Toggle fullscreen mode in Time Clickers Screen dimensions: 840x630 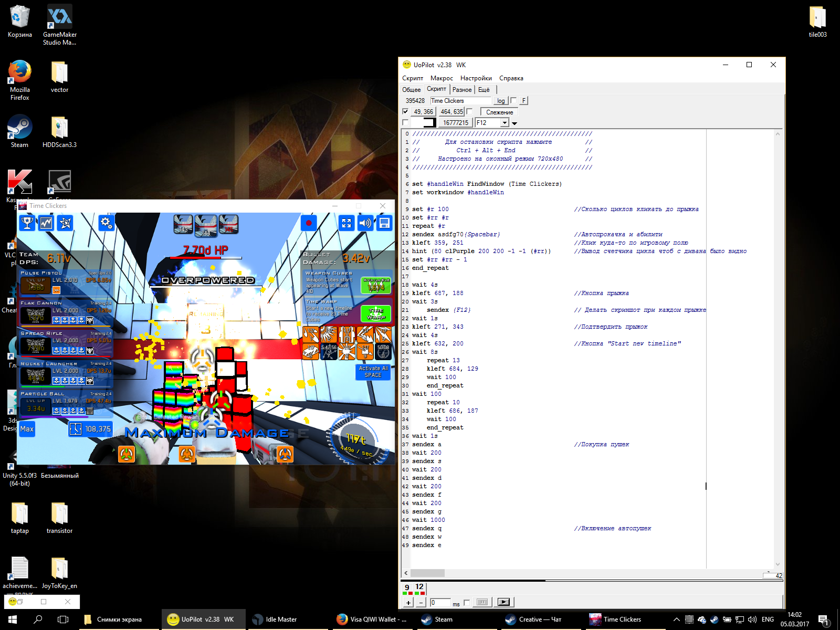coord(346,223)
